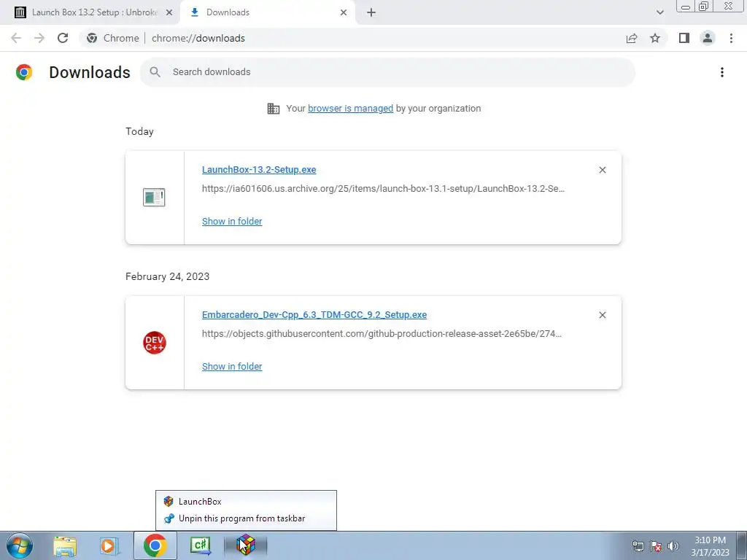Toggle Chrome's side panel icon
Screen dimensions: 747x560
point(684,38)
